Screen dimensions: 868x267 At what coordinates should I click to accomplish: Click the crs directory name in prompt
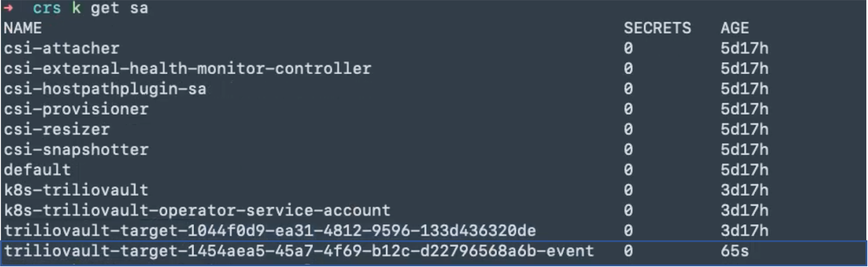(46, 8)
